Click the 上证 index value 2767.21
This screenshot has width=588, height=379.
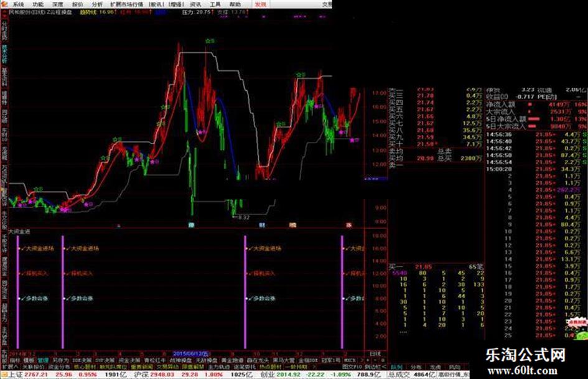coord(37,375)
